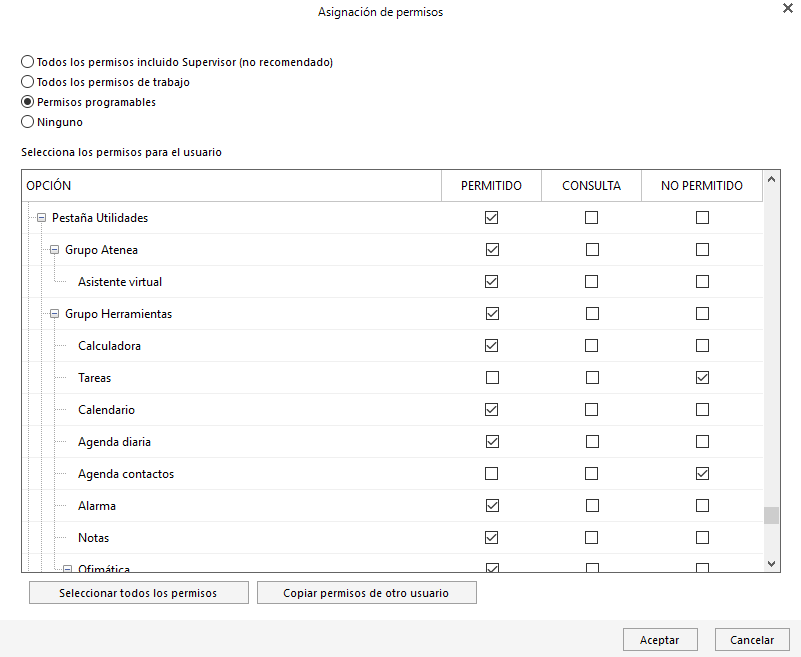Click the PERMITIDO column header
The image size is (801, 657).
(491, 185)
